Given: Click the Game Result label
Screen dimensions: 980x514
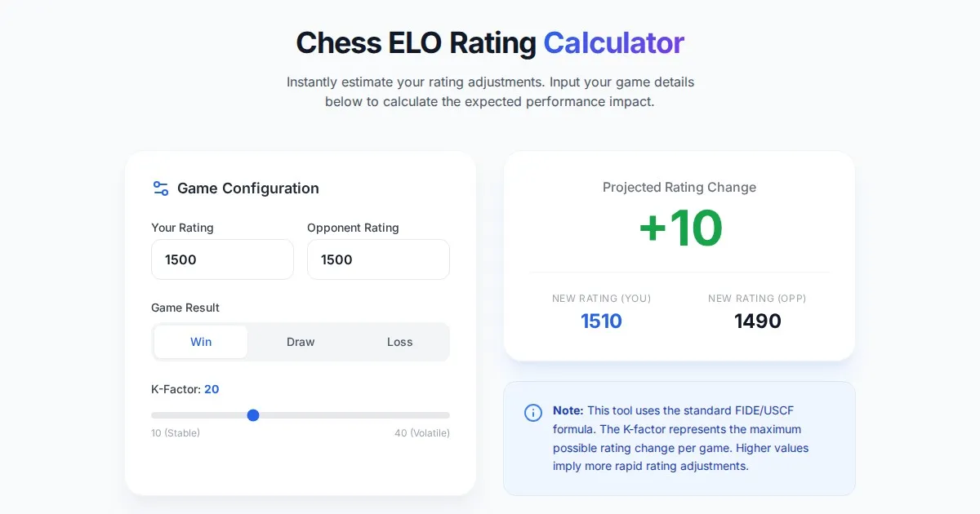Looking at the screenshot, I should pyautogui.click(x=185, y=308).
